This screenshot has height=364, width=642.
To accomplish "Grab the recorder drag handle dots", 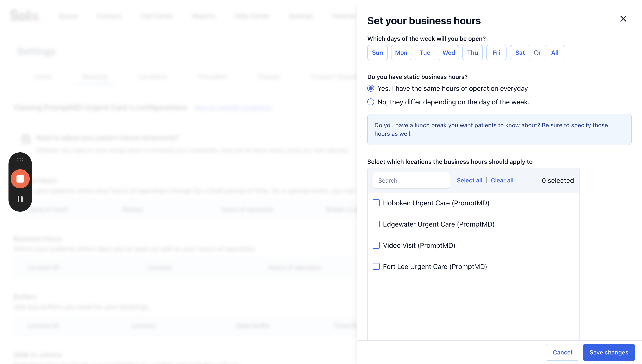I will tap(20, 160).
